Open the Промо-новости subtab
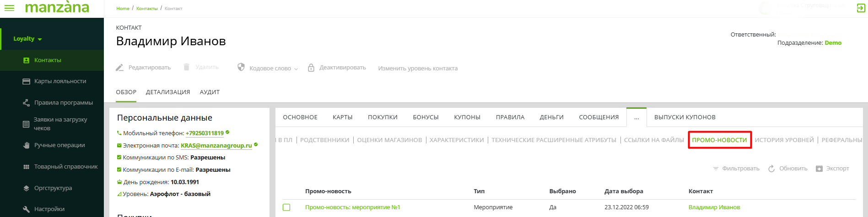This screenshot has width=868, height=217. tap(719, 140)
